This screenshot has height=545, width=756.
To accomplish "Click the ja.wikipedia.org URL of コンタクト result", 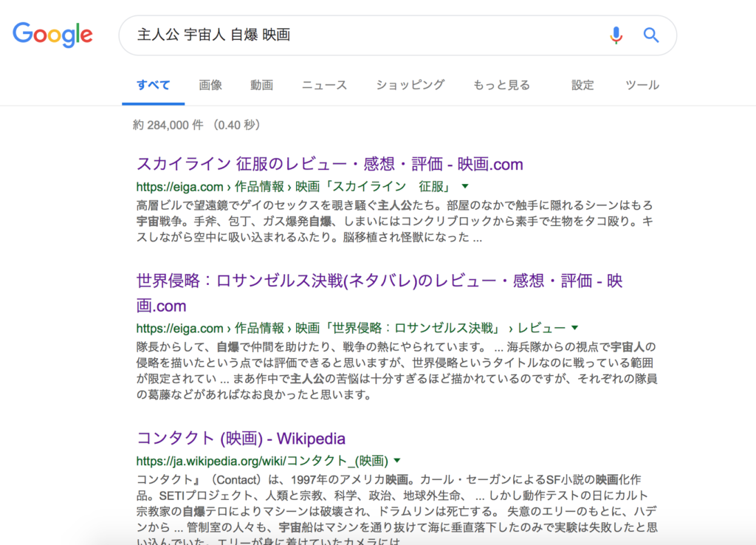I will [x=262, y=461].
